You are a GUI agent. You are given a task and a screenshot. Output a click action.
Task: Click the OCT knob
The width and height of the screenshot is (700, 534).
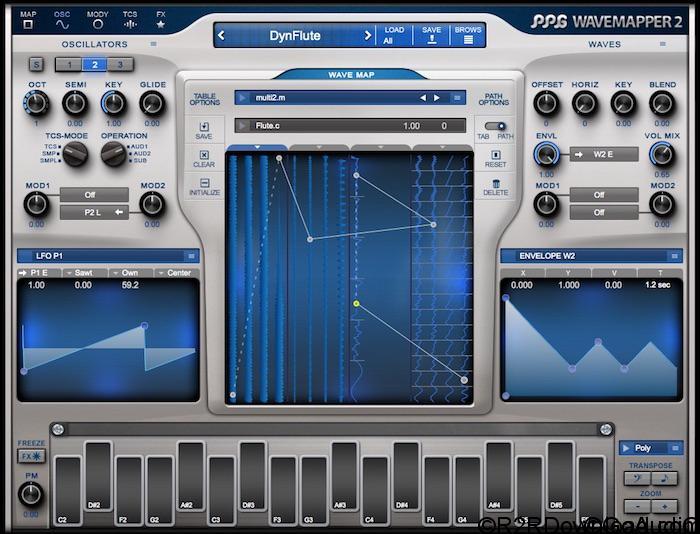pyautogui.click(x=37, y=103)
